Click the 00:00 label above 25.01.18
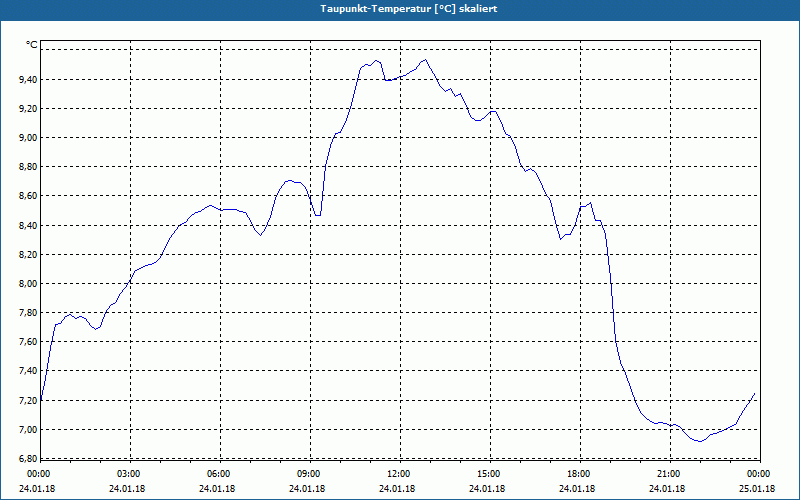Screen dimensions: 800x500 (x=759, y=474)
